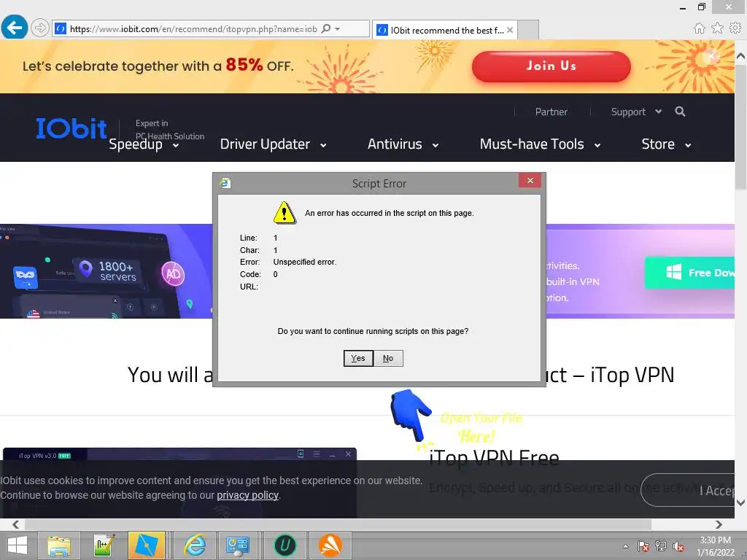747x560 pixels.
Task: Open the Control Panel taskbar icon
Action: click(x=238, y=545)
